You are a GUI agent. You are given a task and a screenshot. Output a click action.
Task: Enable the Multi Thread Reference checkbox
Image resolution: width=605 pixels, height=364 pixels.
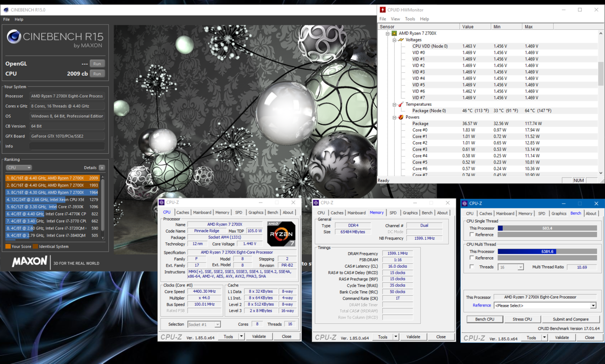click(x=472, y=258)
